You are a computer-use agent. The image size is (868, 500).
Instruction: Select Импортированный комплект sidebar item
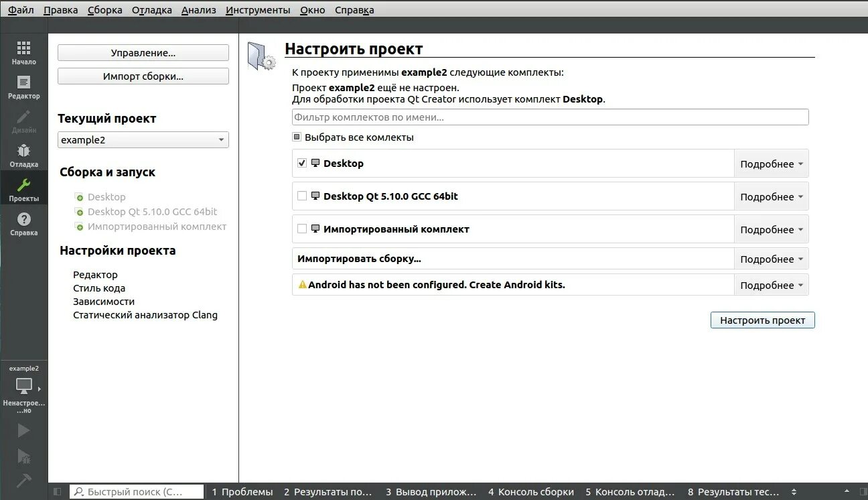pos(157,227)
